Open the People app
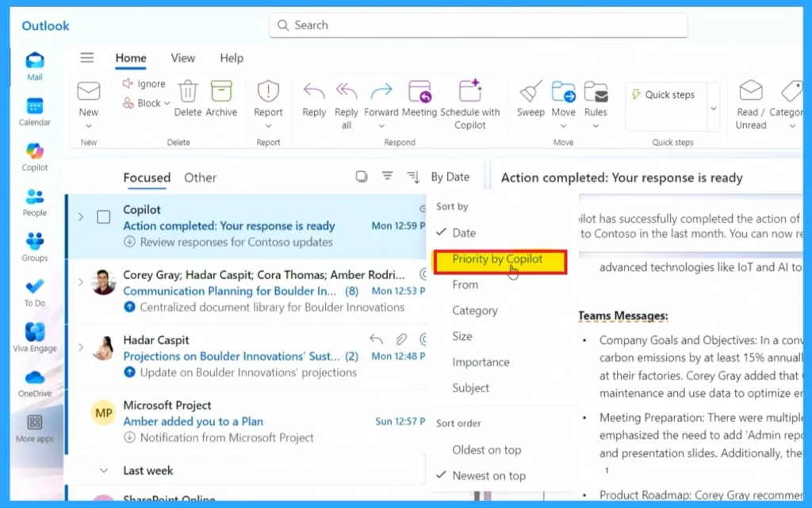 point(35,202)
